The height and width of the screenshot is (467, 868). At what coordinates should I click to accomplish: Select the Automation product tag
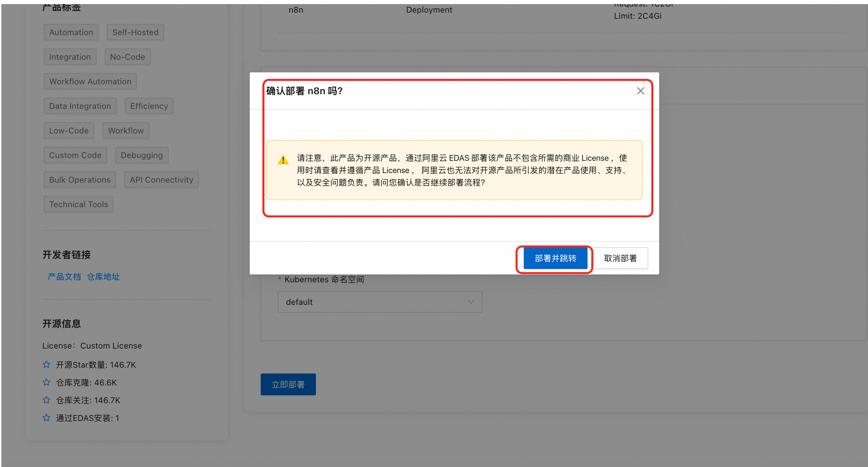coord(71,32)
